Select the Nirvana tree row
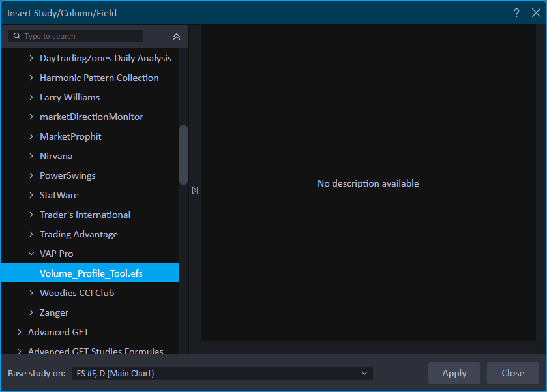This screenshot has width=547, height=392. click(x=90, y=156)
